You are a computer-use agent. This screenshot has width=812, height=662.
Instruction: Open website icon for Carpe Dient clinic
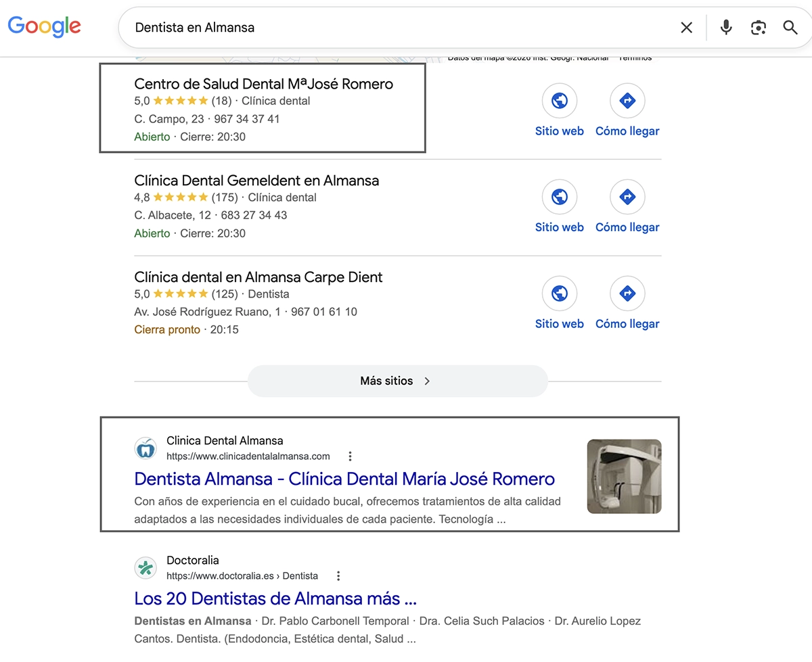point(560,293)
